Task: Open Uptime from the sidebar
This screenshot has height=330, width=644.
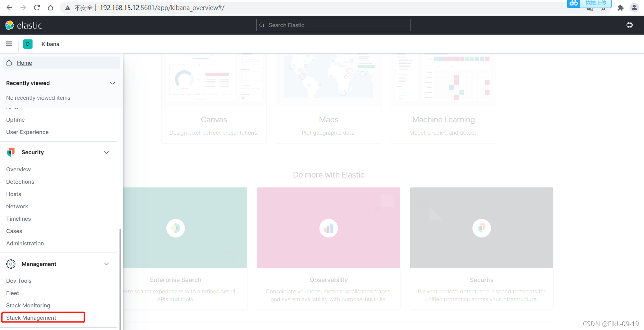Action: coord(15,120)
